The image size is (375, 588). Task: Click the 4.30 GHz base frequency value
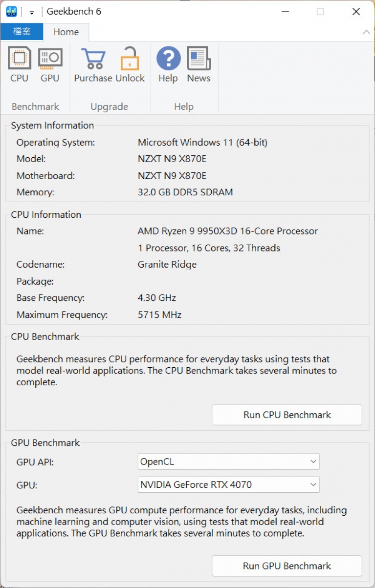tap(157, 298)
